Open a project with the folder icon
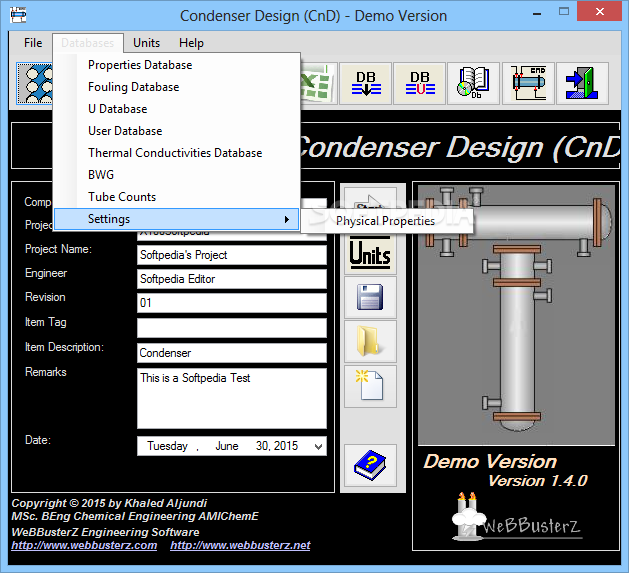This screenshot has width=629, height=573. tap(370, 341)
